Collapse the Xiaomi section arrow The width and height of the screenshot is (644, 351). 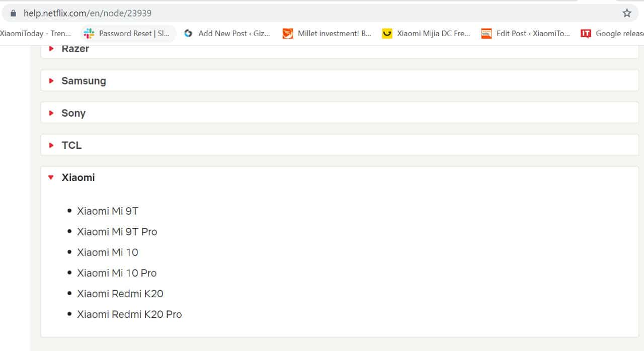51,178
